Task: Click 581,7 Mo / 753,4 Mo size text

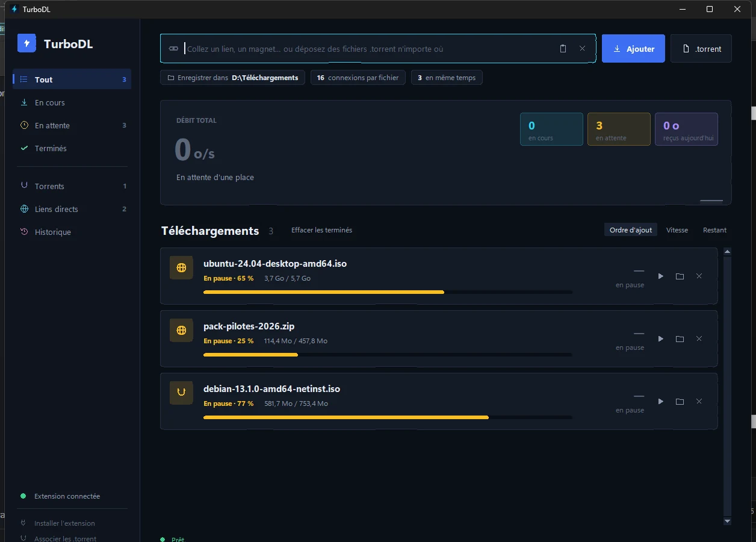Action: pos(296,404)
